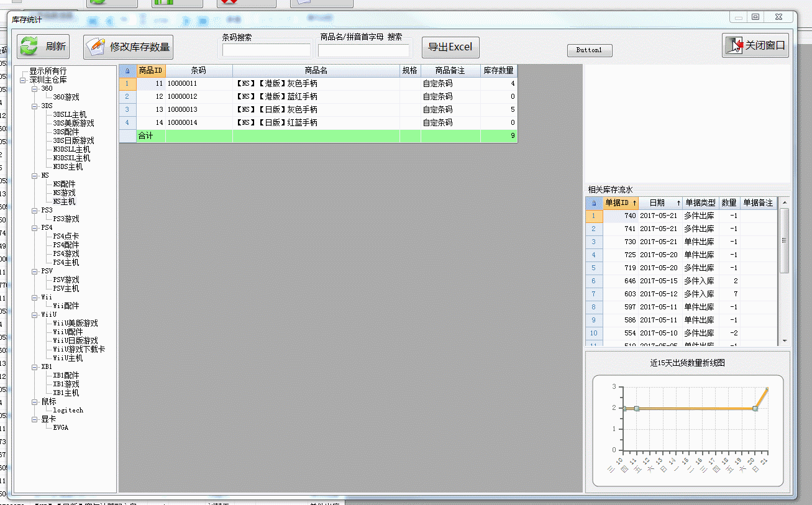812x505 pixels.
Task: Click the stock flow scrollbar up arrow
Action: (x=784, y=202)
